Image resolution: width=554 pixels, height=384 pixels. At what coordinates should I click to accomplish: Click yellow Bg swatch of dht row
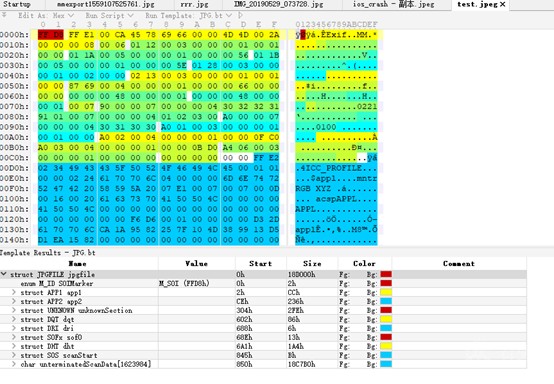coord(386,346)
